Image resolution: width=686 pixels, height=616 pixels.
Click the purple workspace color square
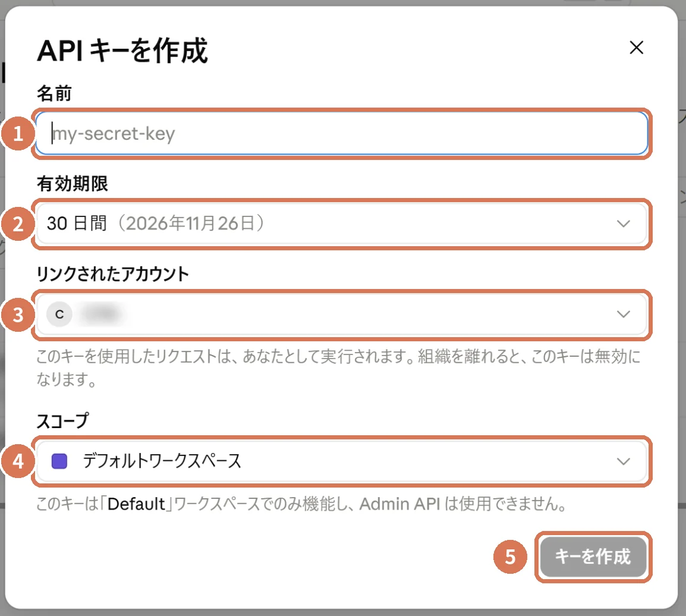click(59, 461)
